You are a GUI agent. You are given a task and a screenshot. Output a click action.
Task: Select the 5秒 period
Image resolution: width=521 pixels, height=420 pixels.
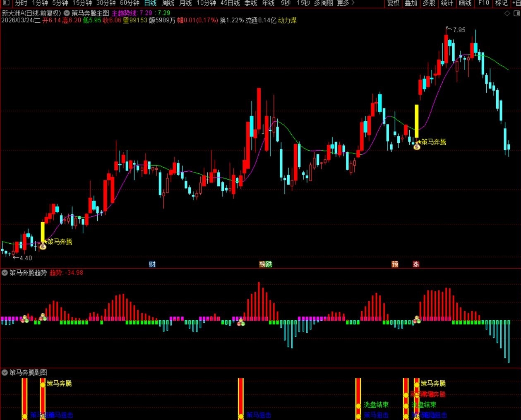tap(286, 3)
